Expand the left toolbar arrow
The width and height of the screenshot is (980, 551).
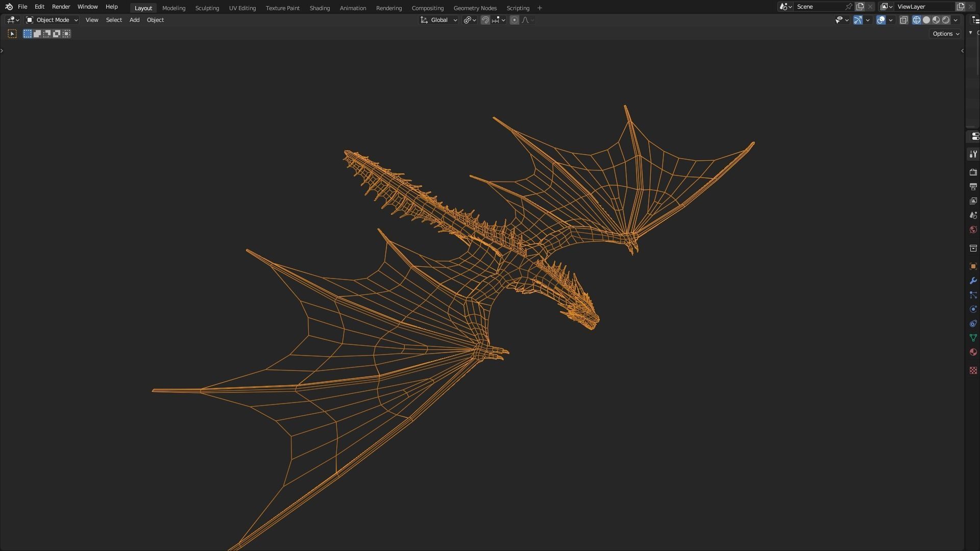(2, 51)
